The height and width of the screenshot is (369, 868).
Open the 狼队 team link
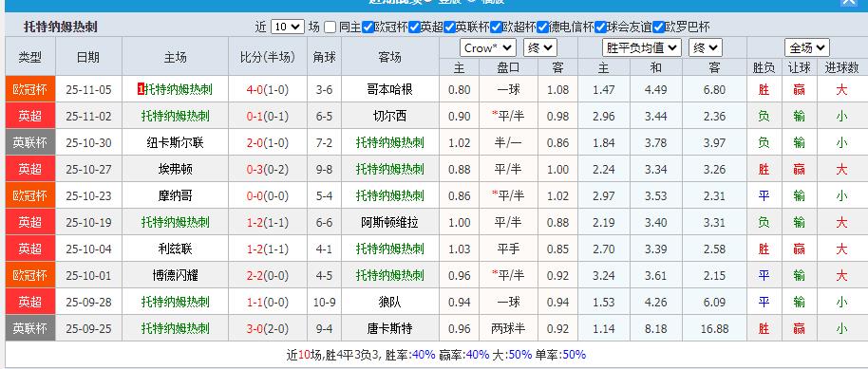(x=389, y=302)
